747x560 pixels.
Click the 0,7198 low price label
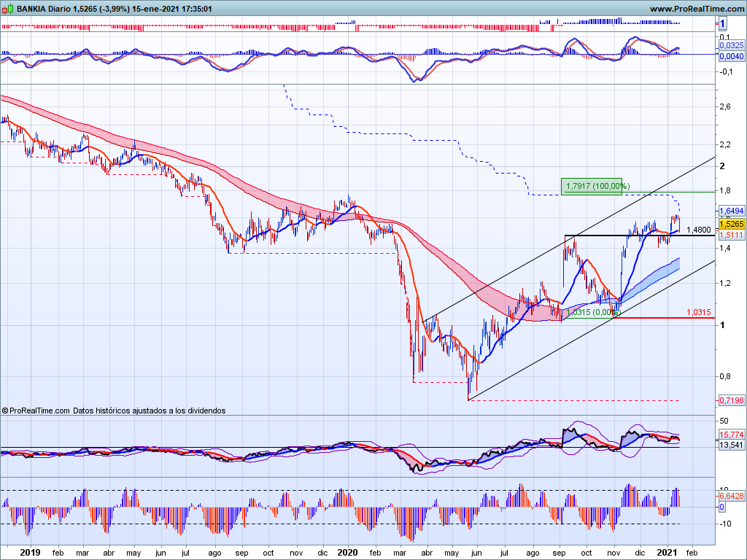pyautogui.click(x=731, y=400)
